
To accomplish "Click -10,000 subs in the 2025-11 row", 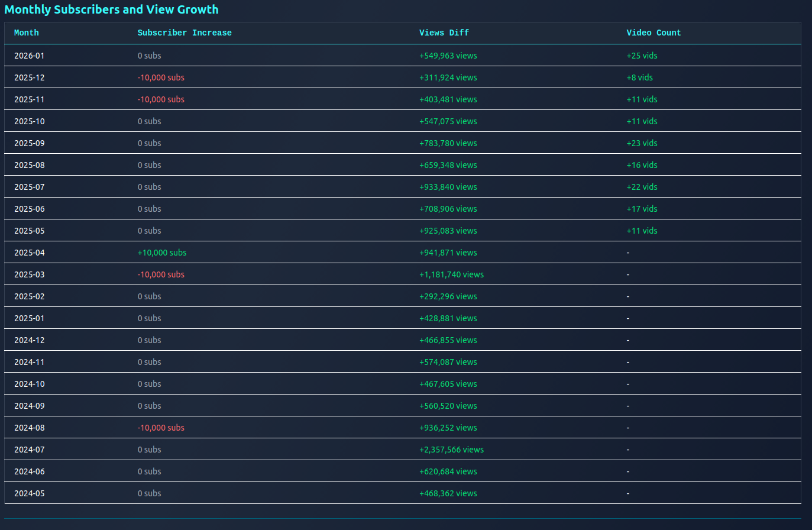I will coord(161,99).
